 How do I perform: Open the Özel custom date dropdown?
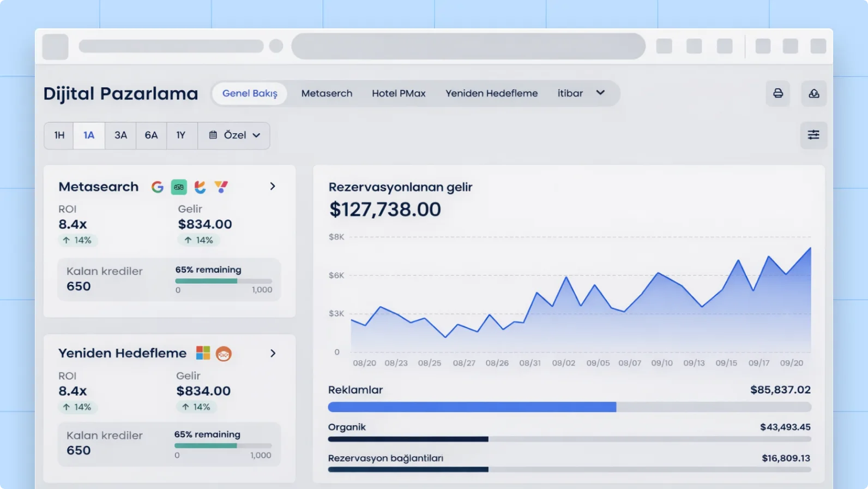click(x=234, y=135)
